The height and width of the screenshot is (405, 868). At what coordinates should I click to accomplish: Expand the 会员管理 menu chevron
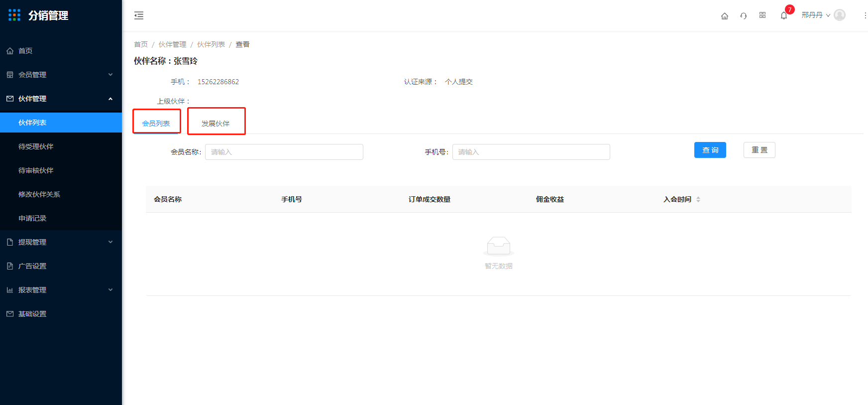110,75
